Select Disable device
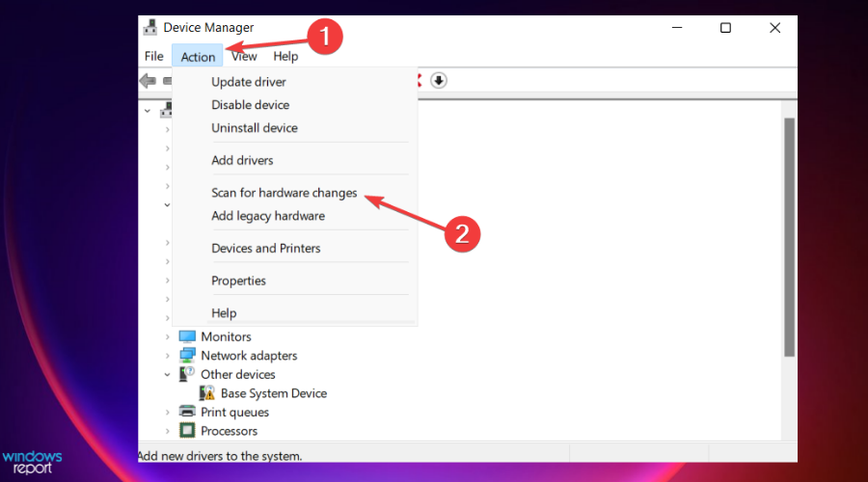Image resolution: width=868 pixels, height=482 pixels. tap(250, 104)
